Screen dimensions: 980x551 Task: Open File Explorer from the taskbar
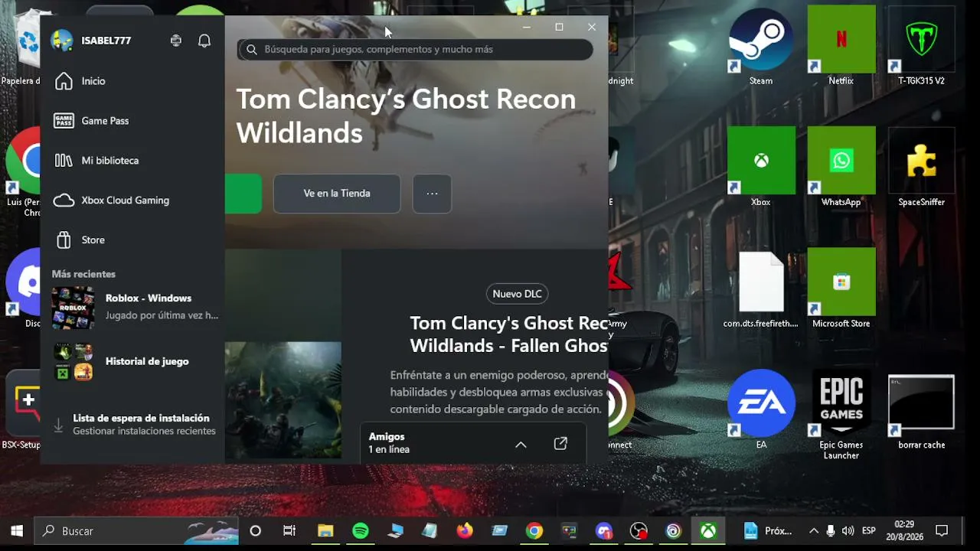(x=325, y=531)
